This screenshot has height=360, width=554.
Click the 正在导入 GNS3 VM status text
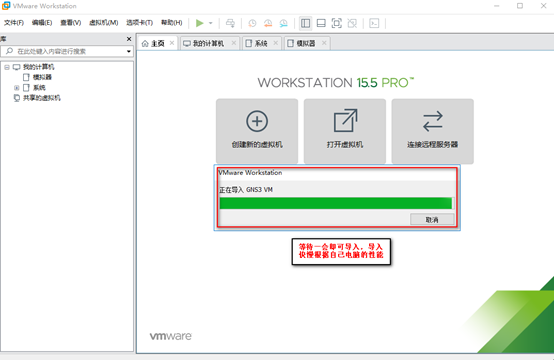[x=246, y=190]
